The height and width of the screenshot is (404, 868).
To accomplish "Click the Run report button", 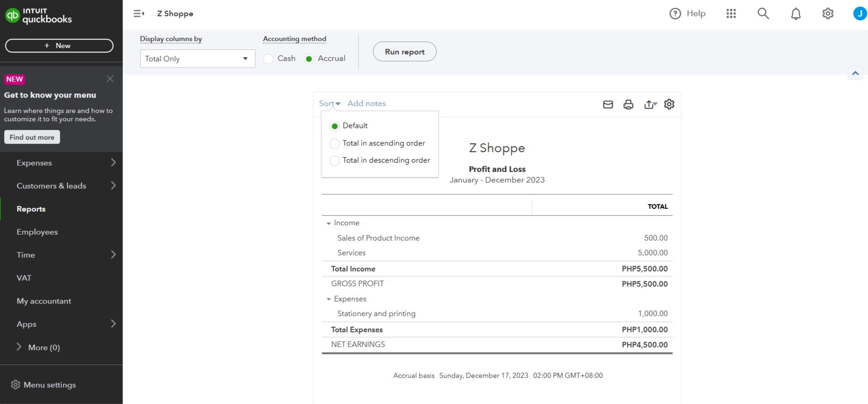I will pos(405,52).
